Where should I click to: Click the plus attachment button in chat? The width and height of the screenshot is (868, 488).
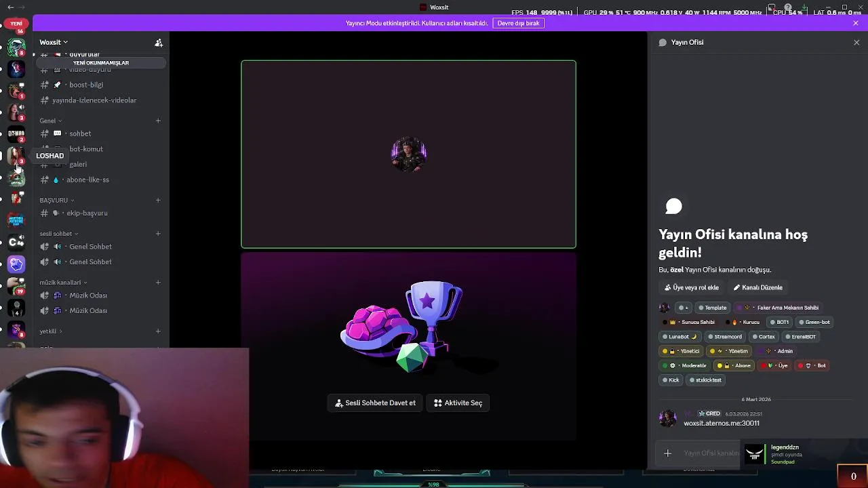[667, 453]
